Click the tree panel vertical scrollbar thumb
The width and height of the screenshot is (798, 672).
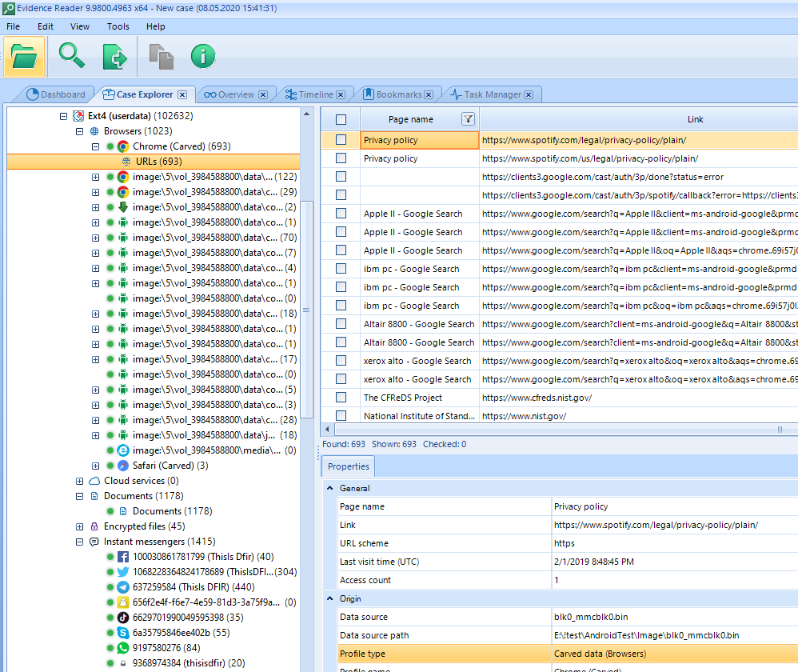pyautogui.click(x=306, y=310)
